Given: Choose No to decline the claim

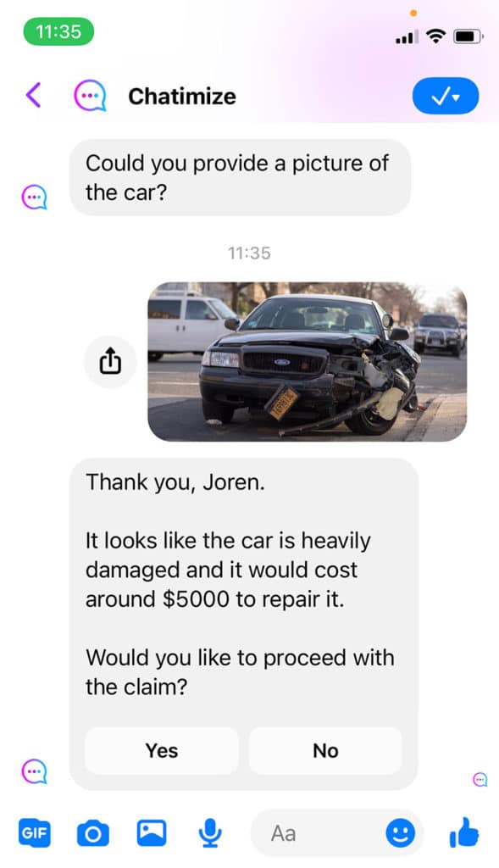Looking at the screenshot, I should pyautogui.click(x=325, y=751).
